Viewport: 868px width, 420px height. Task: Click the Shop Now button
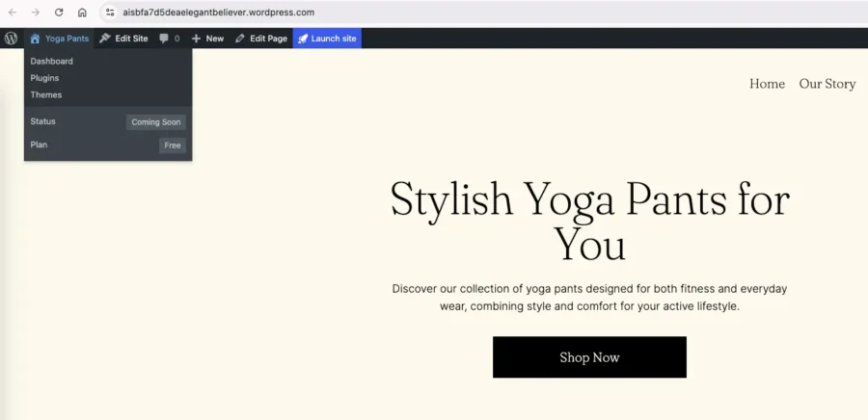(x=589, y=357)
